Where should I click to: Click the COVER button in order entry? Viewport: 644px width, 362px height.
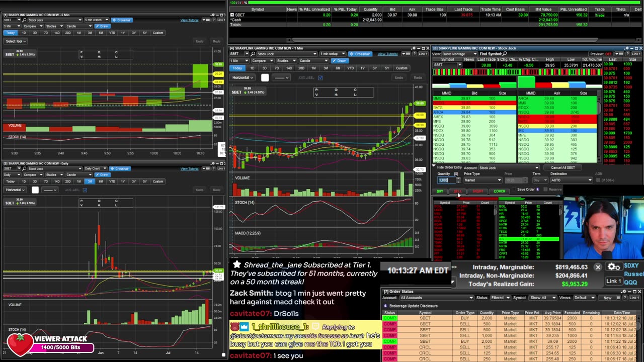(499, 192)
